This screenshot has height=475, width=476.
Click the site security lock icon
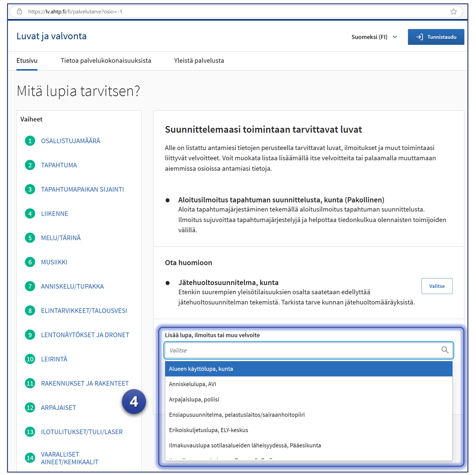pos(20,12)
